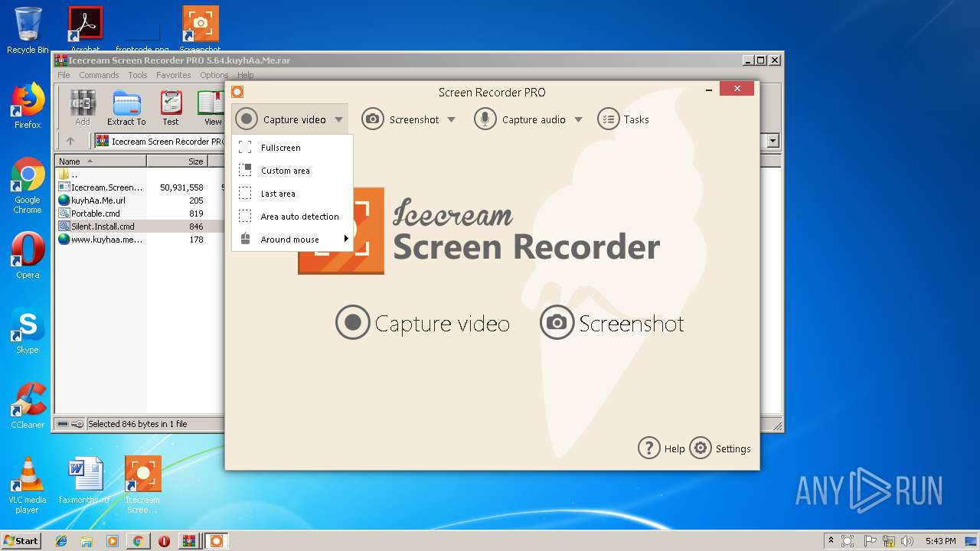Open faxmonths document on desktop

click(84, 481)
